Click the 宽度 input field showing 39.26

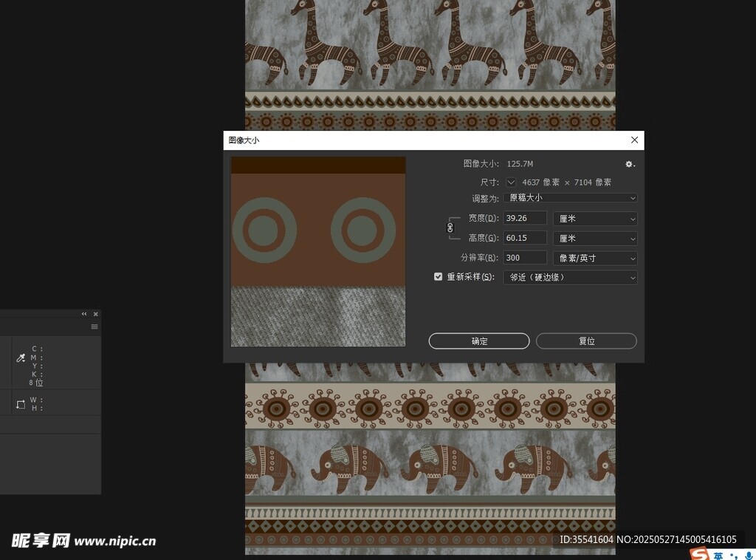[525, 218]
